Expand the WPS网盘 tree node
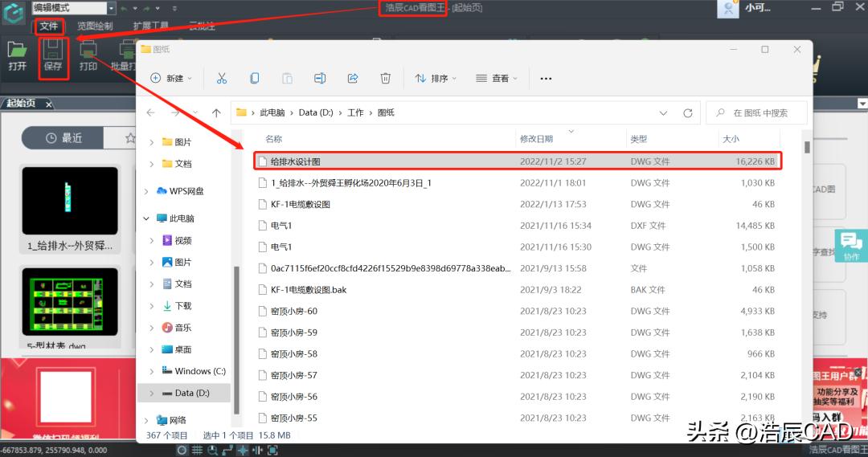Viewport: 868px width, 457px height. click(146, 191)
